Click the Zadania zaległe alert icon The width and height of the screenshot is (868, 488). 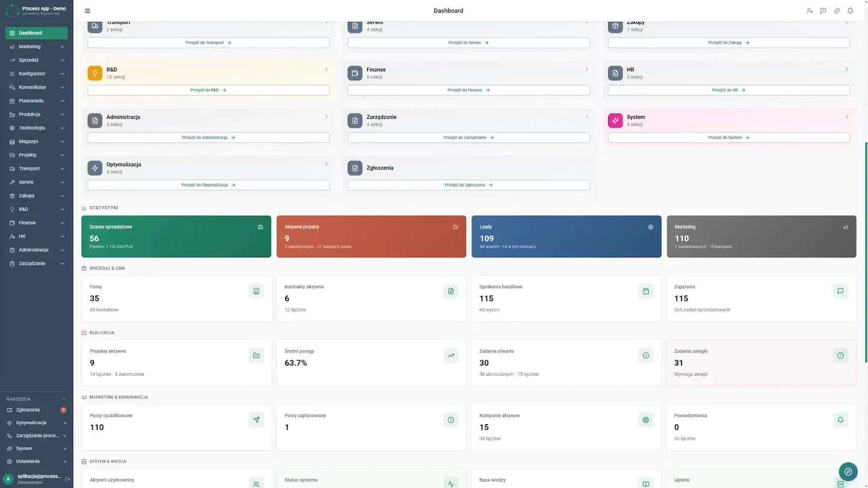click(840, 355)
